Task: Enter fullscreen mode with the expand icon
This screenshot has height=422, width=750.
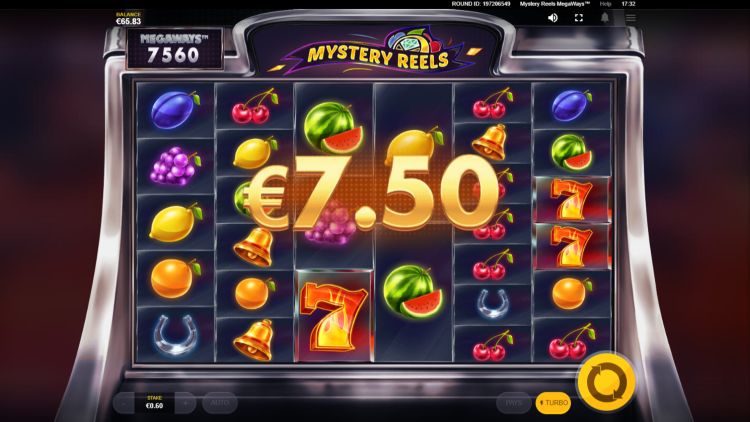Action: click(x=579, y=18)
